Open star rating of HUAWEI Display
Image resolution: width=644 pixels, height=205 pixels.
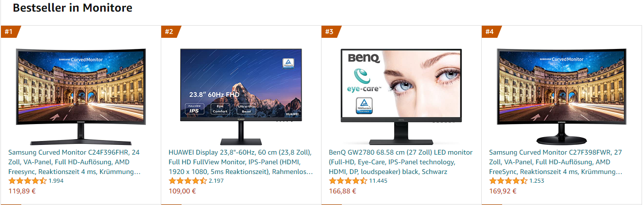[188, 181]
